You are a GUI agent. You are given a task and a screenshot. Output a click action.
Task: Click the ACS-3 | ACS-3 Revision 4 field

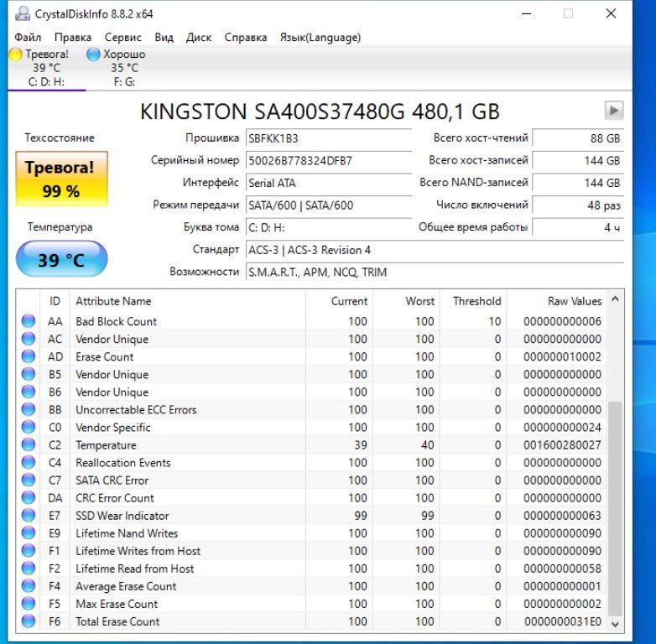[x=435, y=250]
